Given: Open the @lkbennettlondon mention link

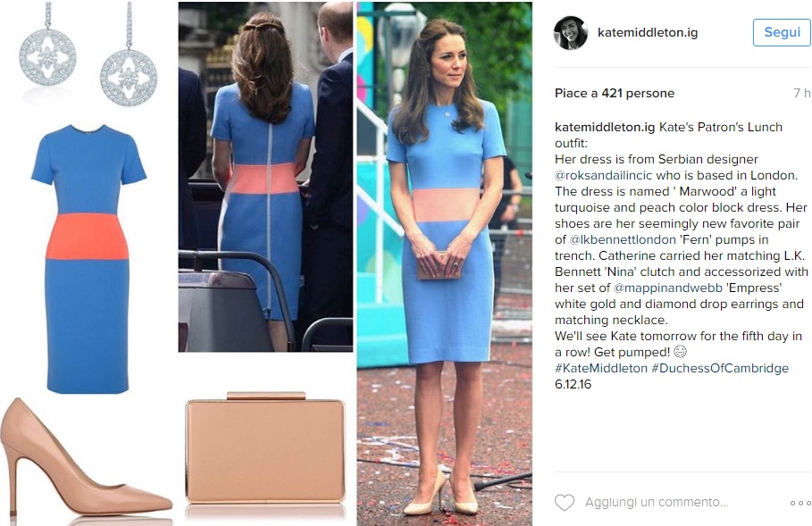Looking at the screenshot, I should (623, 239).
